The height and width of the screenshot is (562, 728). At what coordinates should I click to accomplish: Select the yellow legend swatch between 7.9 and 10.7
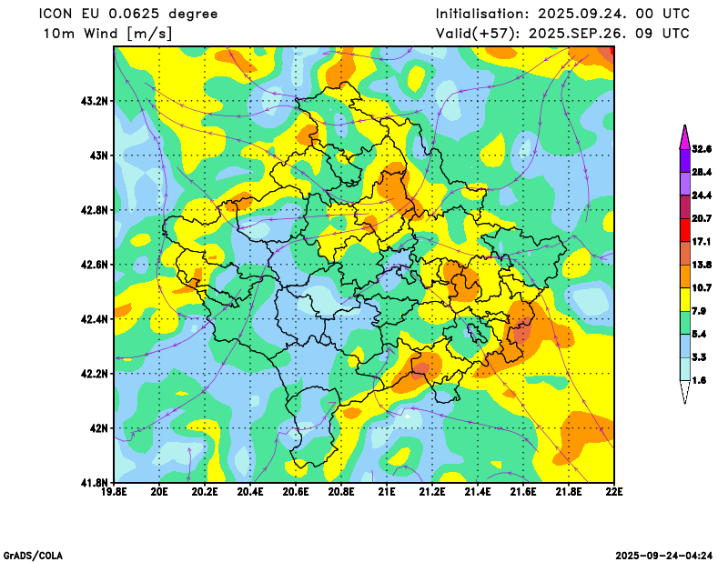pos(684,299)
